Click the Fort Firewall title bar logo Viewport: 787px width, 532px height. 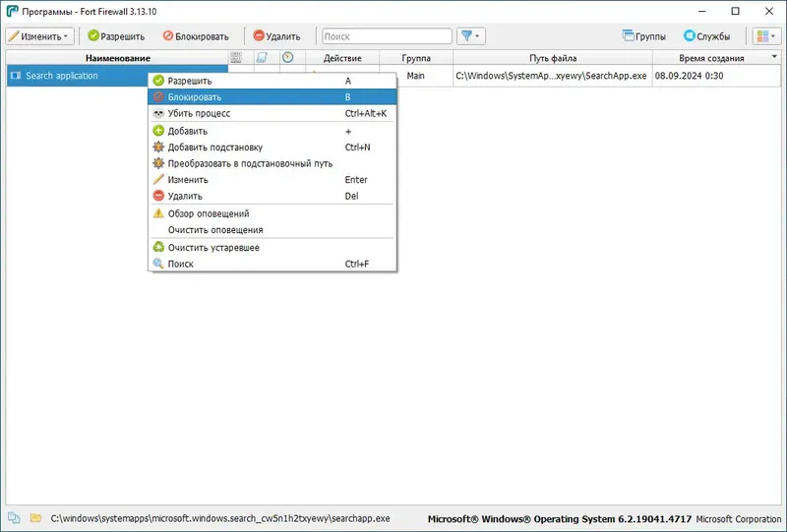point(12,11)
